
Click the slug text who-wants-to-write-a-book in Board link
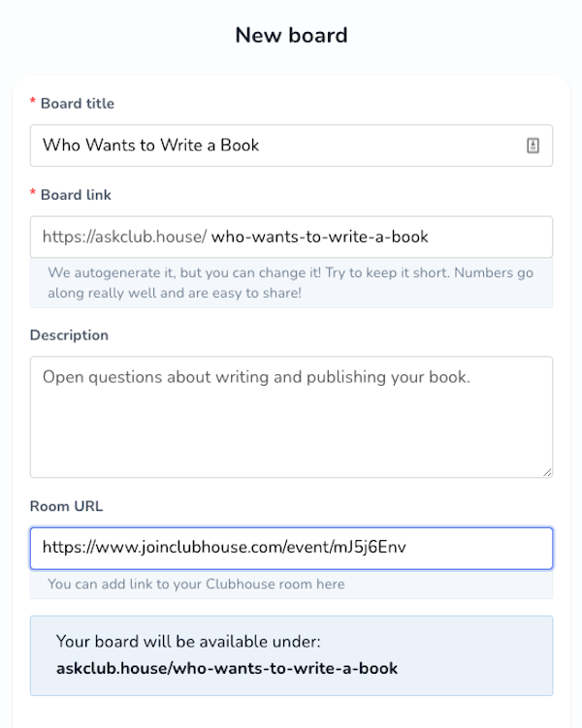click(x=319, y=237)
